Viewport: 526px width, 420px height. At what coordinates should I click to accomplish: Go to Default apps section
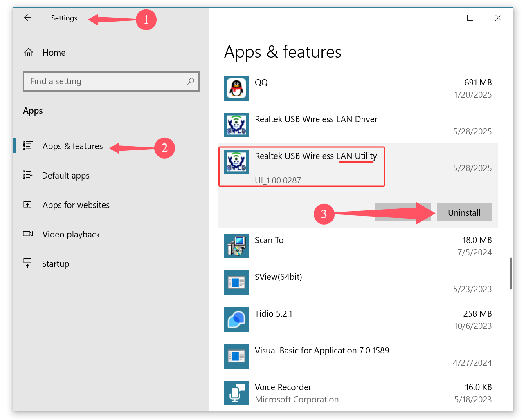pos(65,176)
